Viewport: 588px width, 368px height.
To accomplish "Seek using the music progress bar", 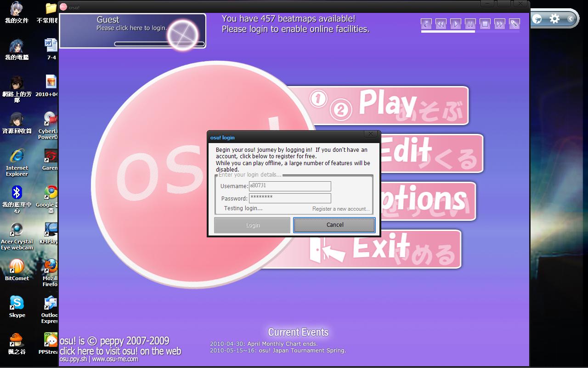I will click(x=470, y=32).
